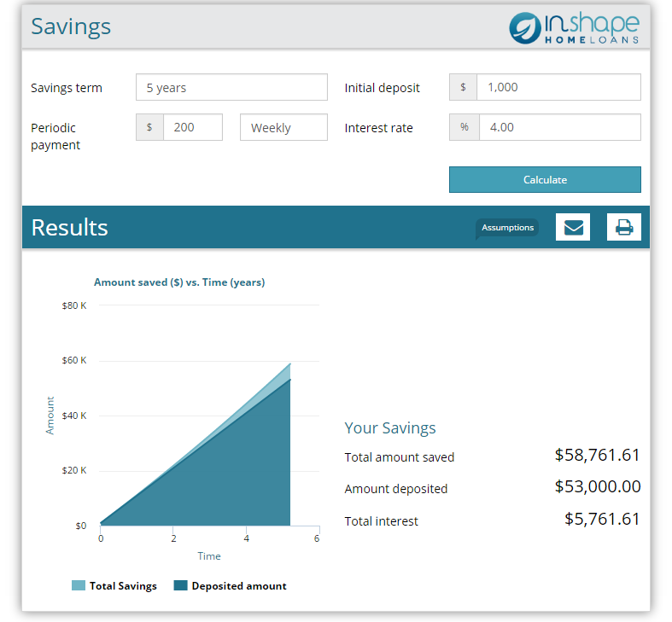
Task: Open the Weekly payment frequency dropdown
Action: click(283, 128)
